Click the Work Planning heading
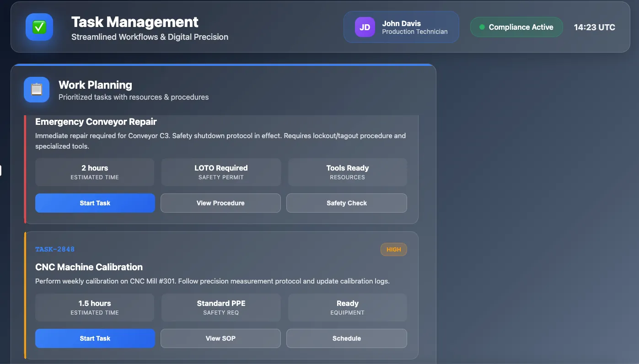This screenshot has height=364, width=639. pos(95,85)
